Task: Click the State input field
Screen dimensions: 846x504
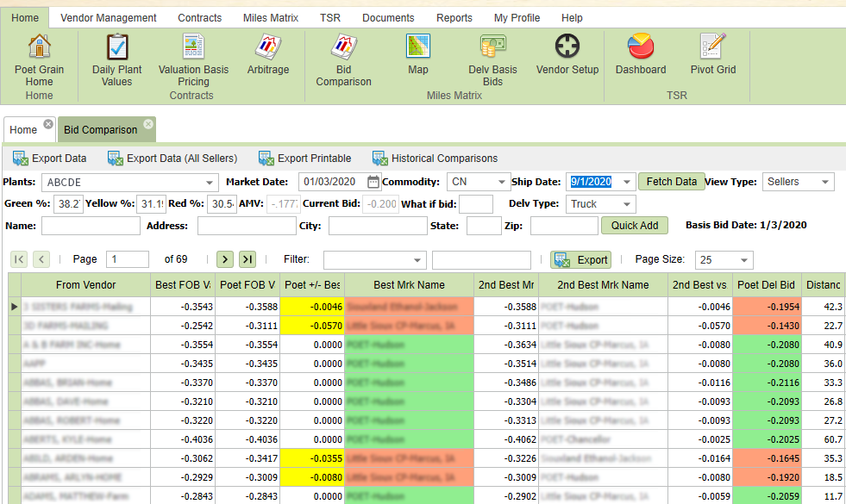Action: 484,226
